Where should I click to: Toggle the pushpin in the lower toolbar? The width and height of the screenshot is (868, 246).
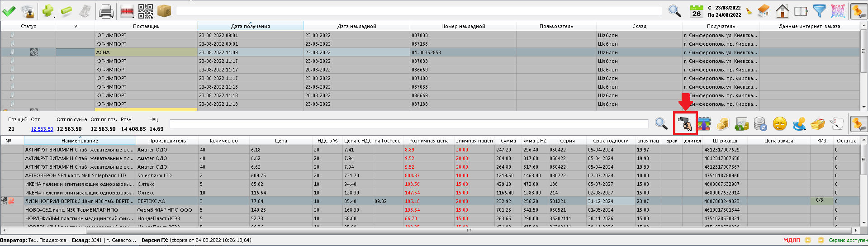click(x=858, y=123)
